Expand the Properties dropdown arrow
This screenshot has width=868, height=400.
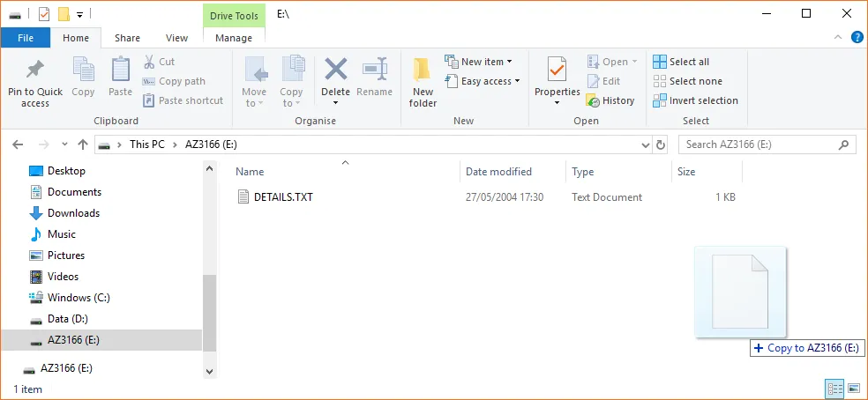(557, 103)
